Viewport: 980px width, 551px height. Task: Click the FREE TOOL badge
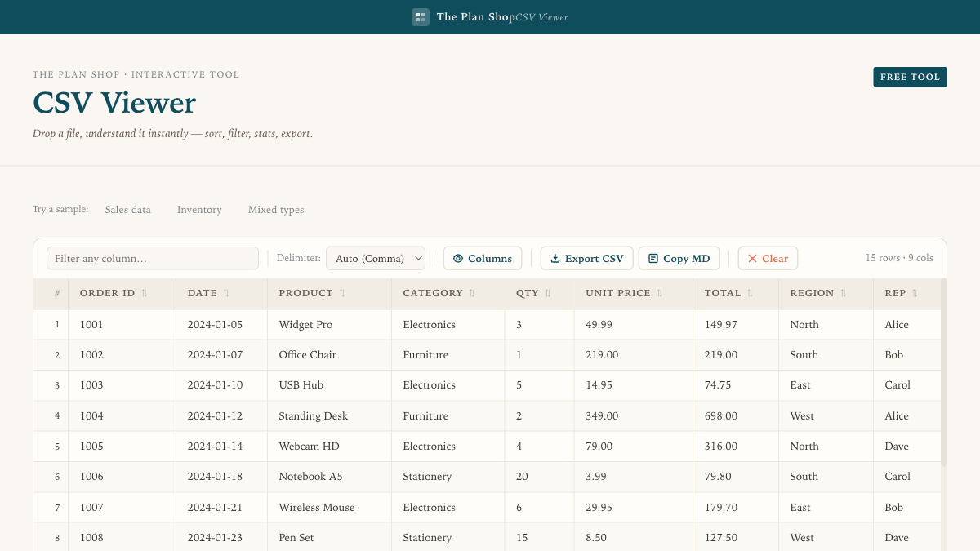click(x=910, y=77)
